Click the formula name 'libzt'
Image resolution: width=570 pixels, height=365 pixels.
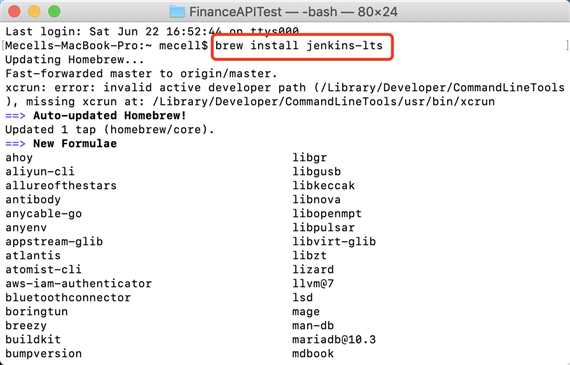coord(309,256)
